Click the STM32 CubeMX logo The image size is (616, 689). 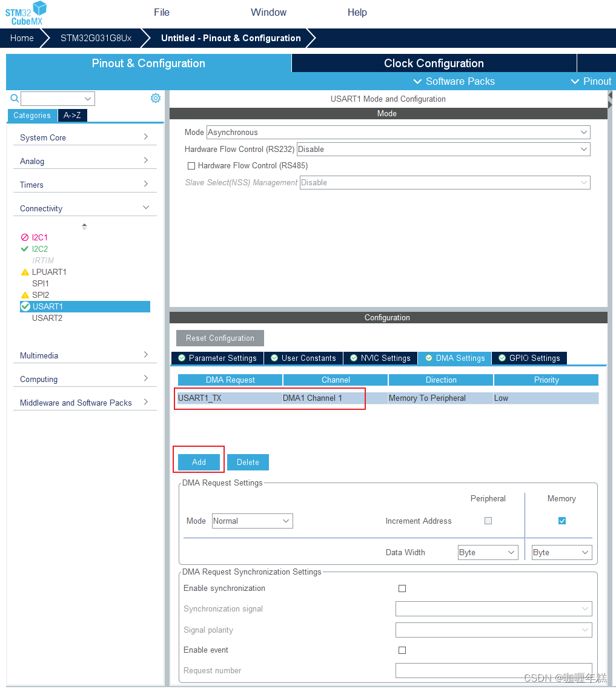(25, 13)
